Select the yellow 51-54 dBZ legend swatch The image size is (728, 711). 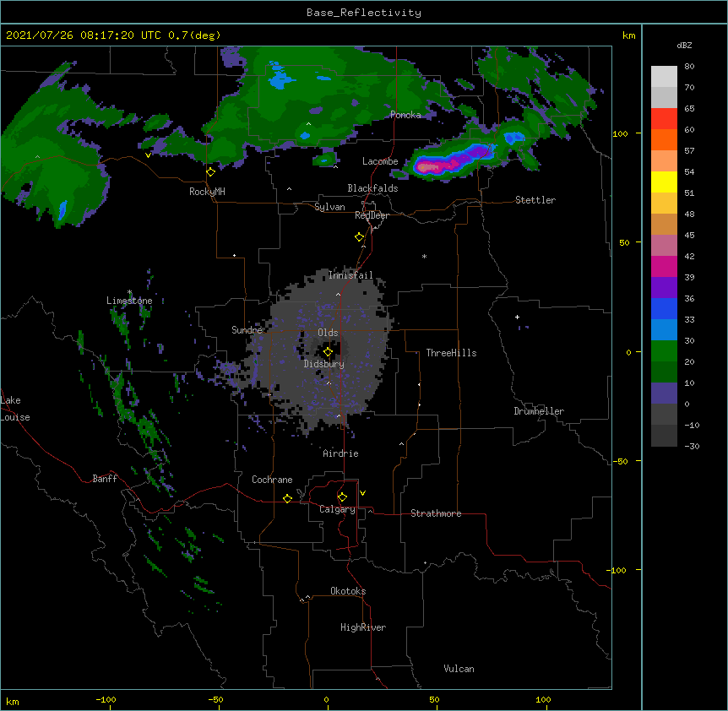coord(664,182)
